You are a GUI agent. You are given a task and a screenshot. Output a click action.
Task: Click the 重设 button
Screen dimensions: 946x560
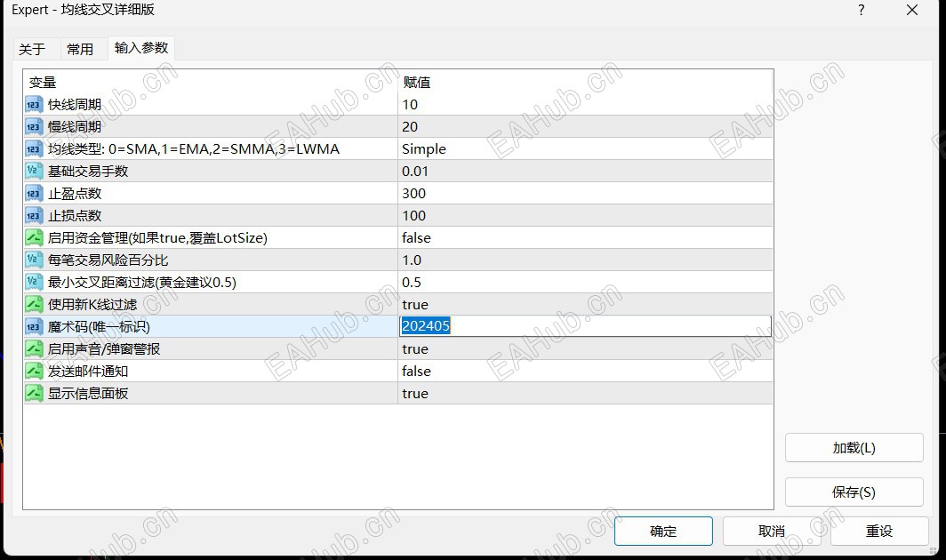pos(879,531)
